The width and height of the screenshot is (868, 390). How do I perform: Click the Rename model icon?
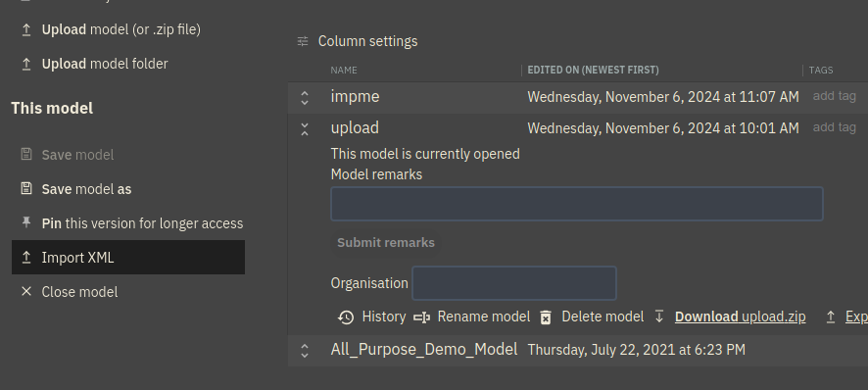tap(422, 317)
